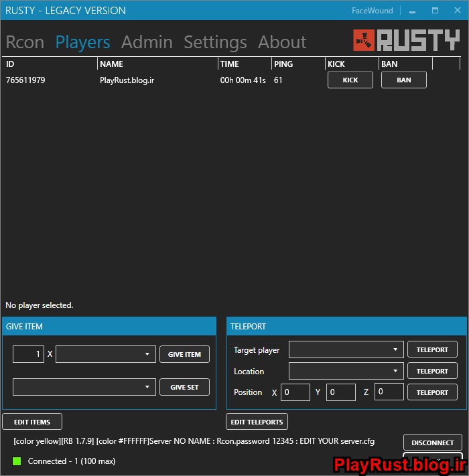
Task: Click the Position Y field
Action: tap(341, 392)
